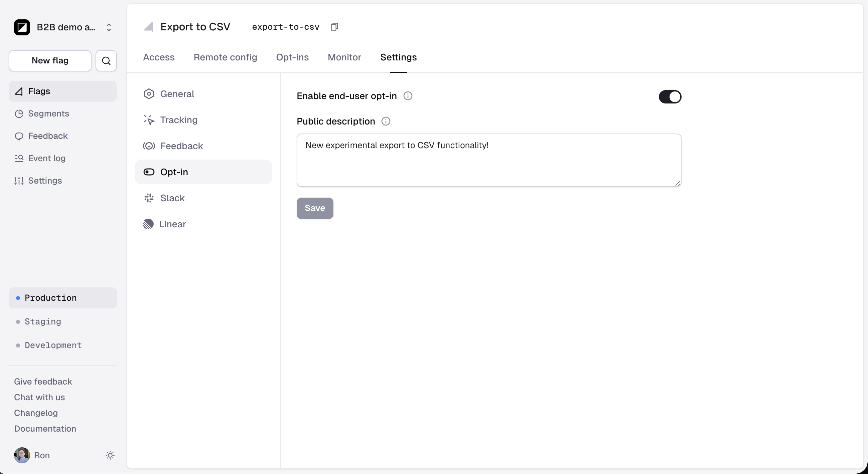Open Event log in sidebar
This screenshot has height=474, width=868.
tap(63, 158)
